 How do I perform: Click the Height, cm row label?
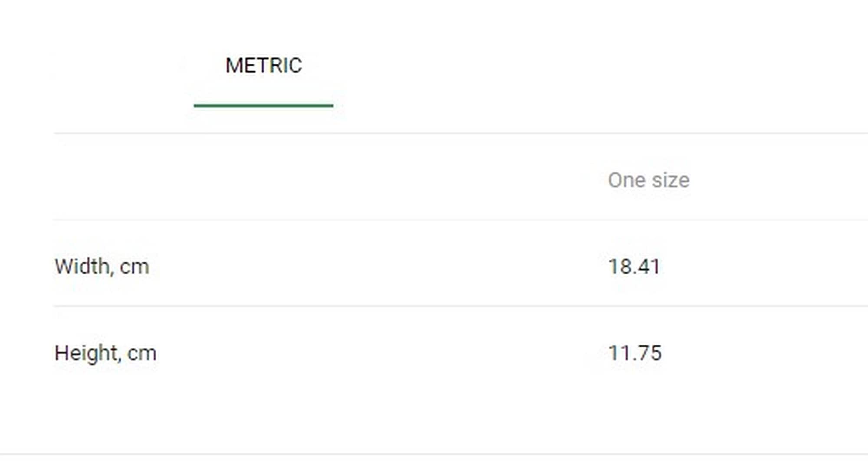(105, 353)
